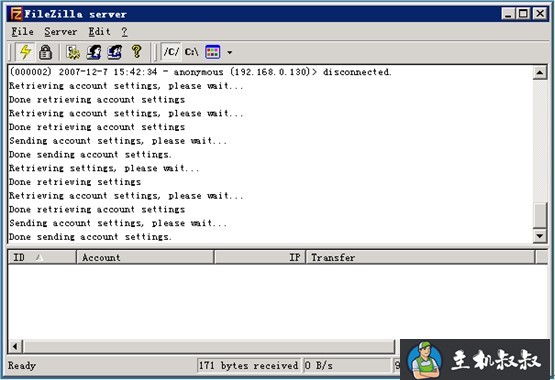Viewport: 555px width, 380px height.
Task: Open the Groups editor icon
Action: [x=115, y=52]
